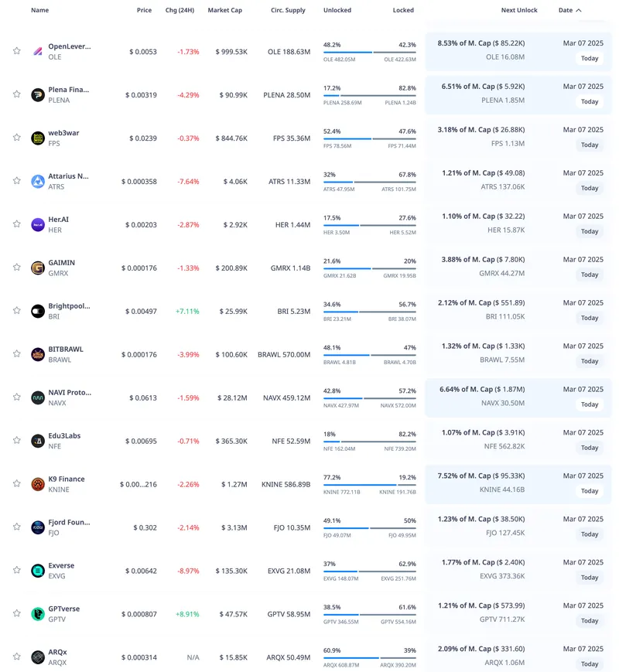This screenshot has height=672, width=619.
Task: Click the K9 Finance token icon
Action: [x=37, y=484]
